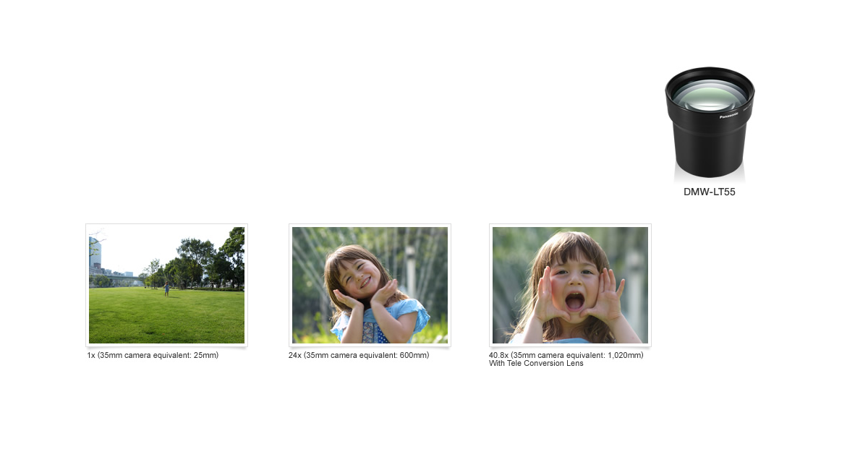Image resolution: width=868 pixels, height=470 pixels.
Task: Click the 1x 25mm equivalent caption
Action: point(153,355)
